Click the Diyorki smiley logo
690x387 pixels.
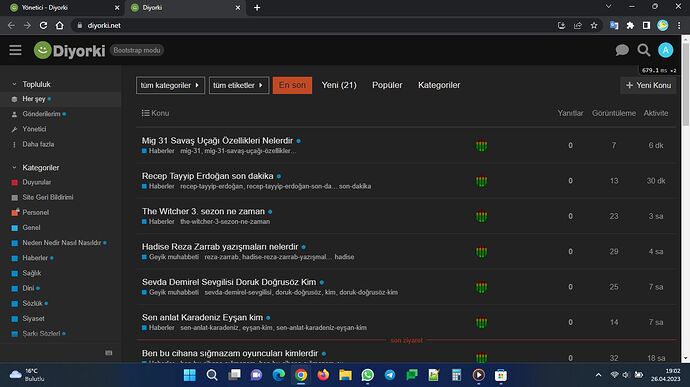click(43, 50)
